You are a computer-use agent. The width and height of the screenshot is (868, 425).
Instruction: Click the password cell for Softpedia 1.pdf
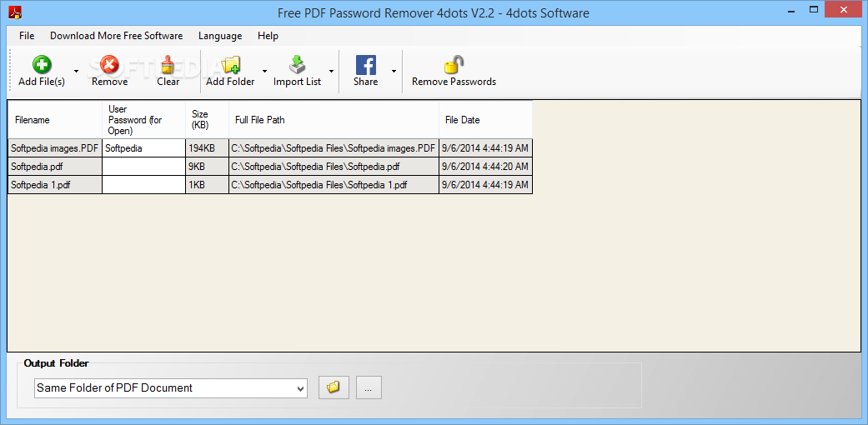[144, 185]
